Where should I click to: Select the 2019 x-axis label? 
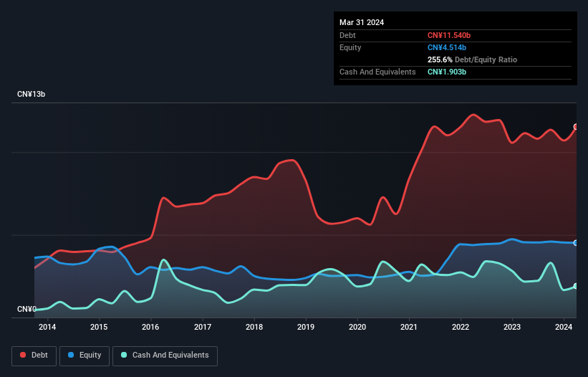(x=306, y=327)
